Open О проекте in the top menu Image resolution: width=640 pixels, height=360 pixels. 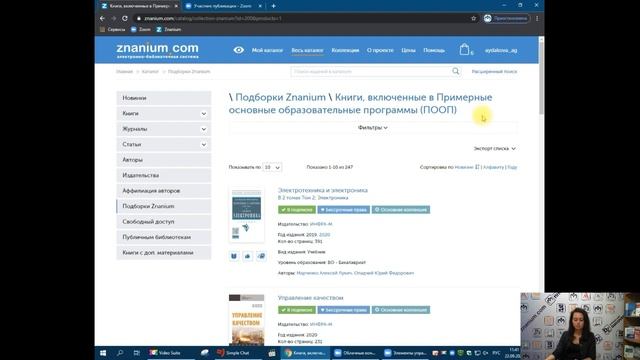[380, 50]
